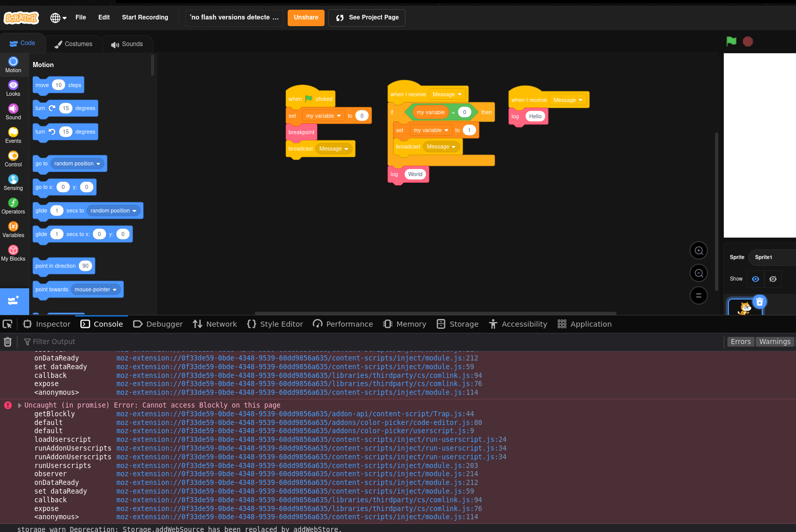Click the green flag to run project
The width and height of the screenshot is (796, 532).
click(x=731, y=41)
